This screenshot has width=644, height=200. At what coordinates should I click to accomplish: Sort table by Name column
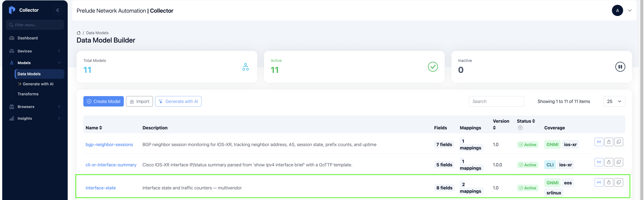coord(94,128)
